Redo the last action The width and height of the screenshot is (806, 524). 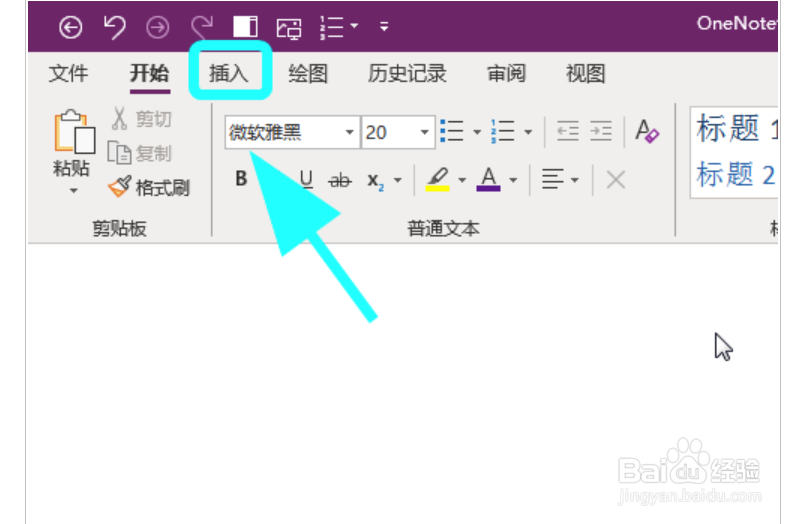(x=202, y=27)
